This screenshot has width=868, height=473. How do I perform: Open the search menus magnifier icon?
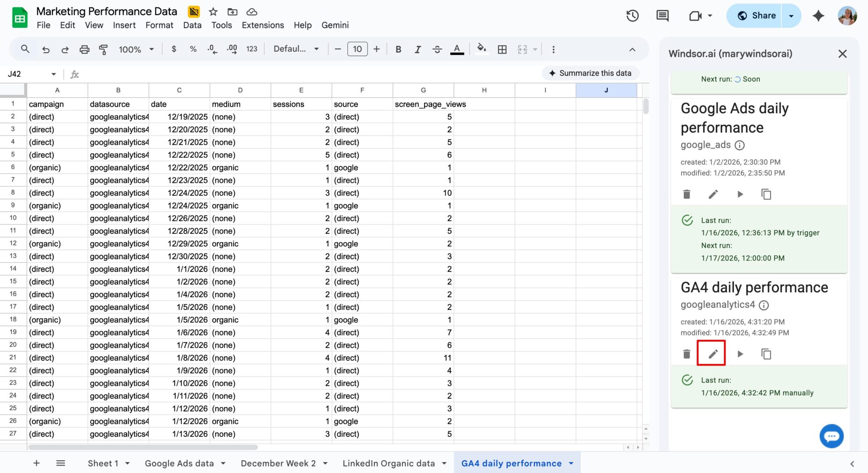[25, 49]
